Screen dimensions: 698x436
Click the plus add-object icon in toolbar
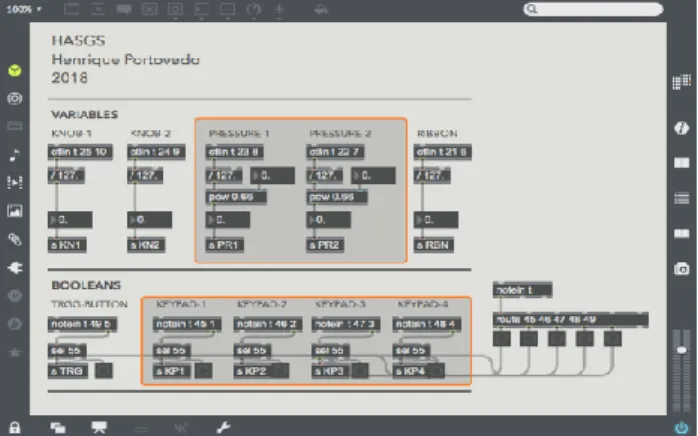coord(279,9)
